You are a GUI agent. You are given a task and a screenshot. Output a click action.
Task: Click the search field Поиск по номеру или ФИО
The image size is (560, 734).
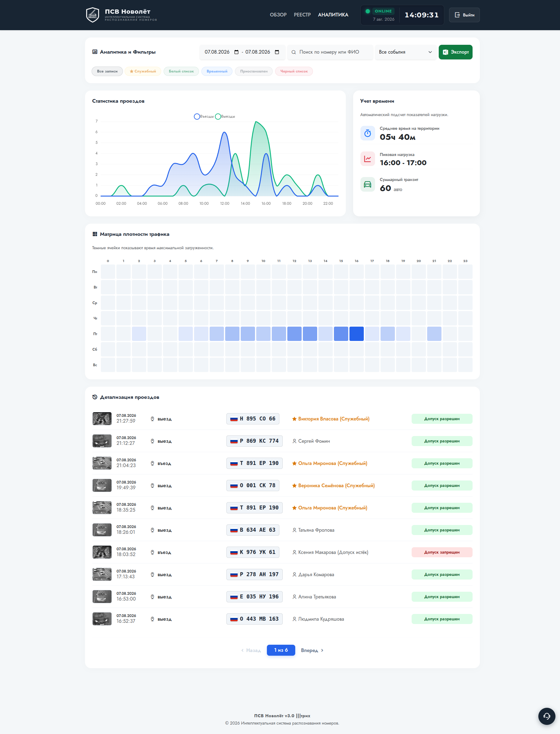[x=330, y=52]
